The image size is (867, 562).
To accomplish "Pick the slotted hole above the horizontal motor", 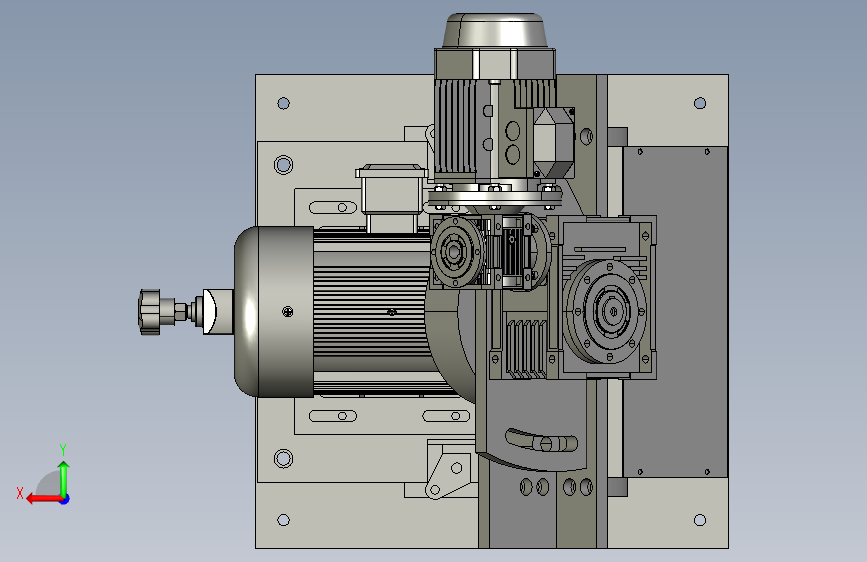I will (x=333, y=207).
